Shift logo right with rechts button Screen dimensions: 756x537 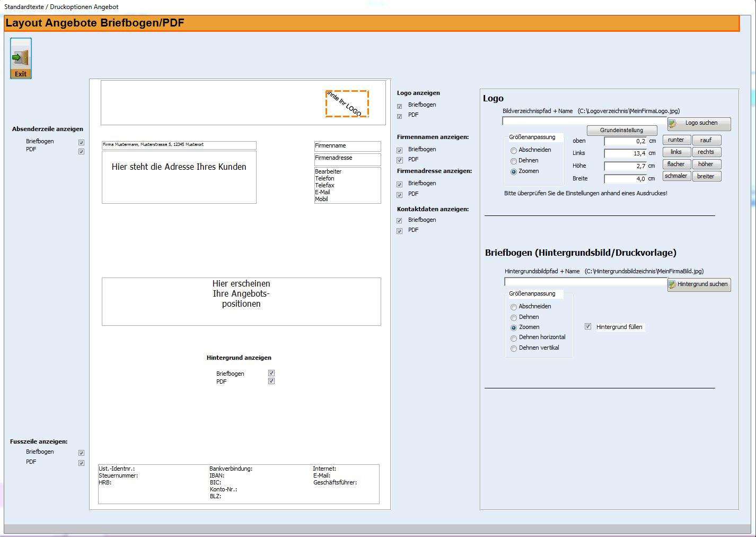click(x=706, y=152)
